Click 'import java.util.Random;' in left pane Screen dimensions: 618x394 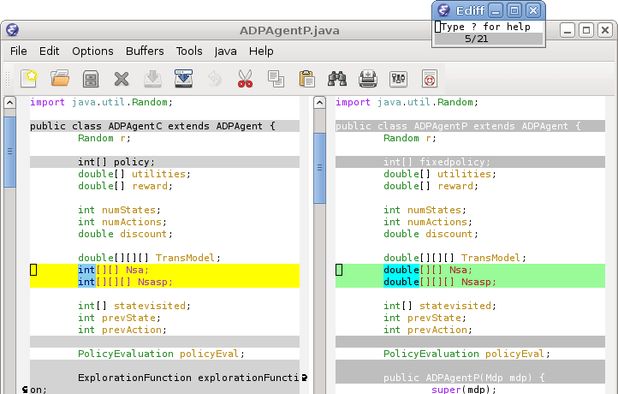click(101, 102)
